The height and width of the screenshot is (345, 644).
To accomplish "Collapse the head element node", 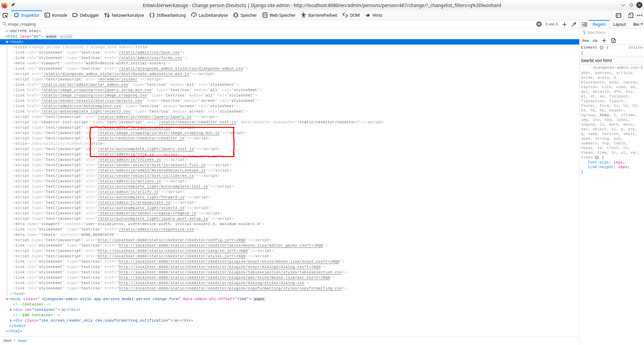I will pyautogui.click(x=7, y=42).
